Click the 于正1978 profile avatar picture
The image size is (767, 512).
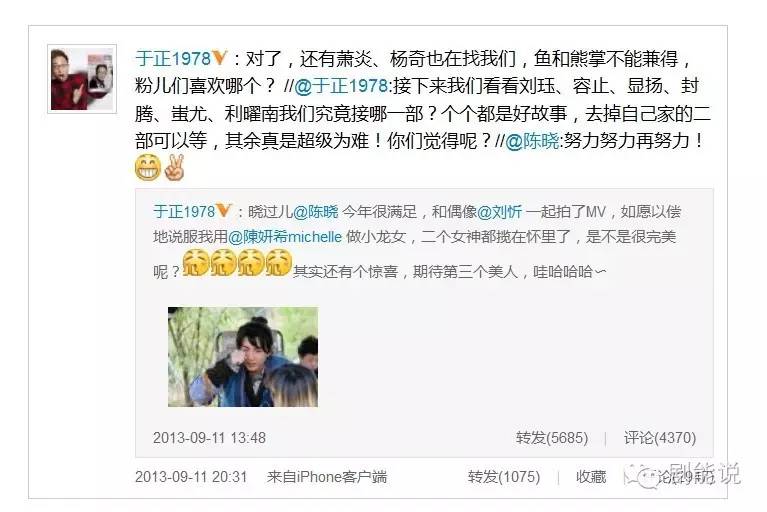pos(82,79)
